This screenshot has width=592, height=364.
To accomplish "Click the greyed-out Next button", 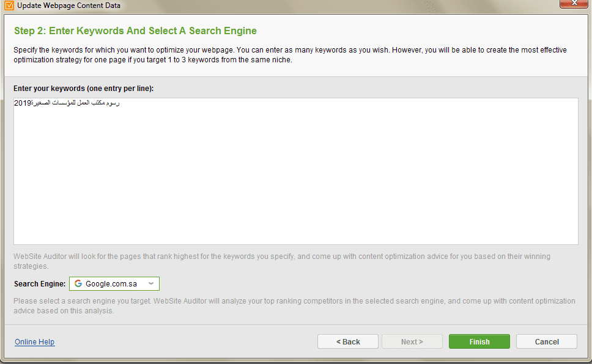I will coord(412,341).
